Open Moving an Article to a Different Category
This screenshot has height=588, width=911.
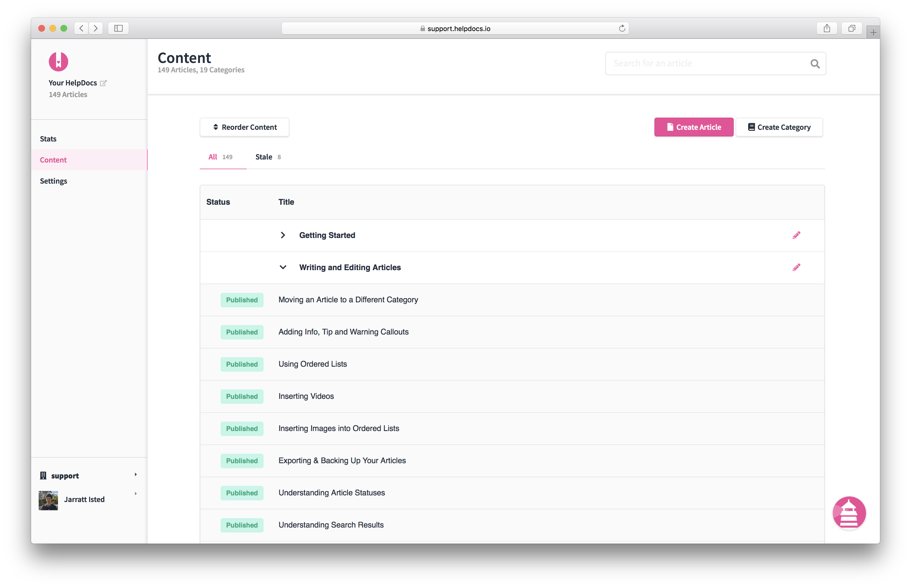pos(348,300)
